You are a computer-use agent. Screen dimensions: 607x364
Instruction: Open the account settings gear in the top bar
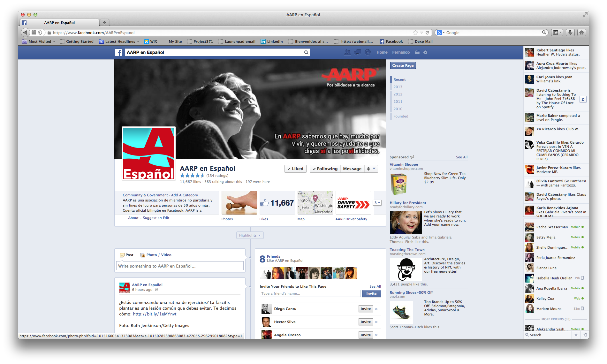[x=425, y=52]
